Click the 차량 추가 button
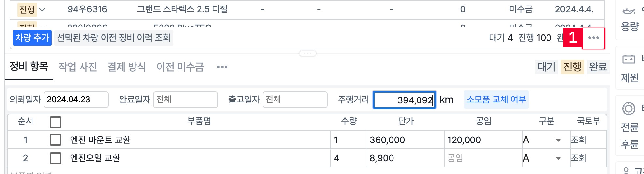 (32, 38)
